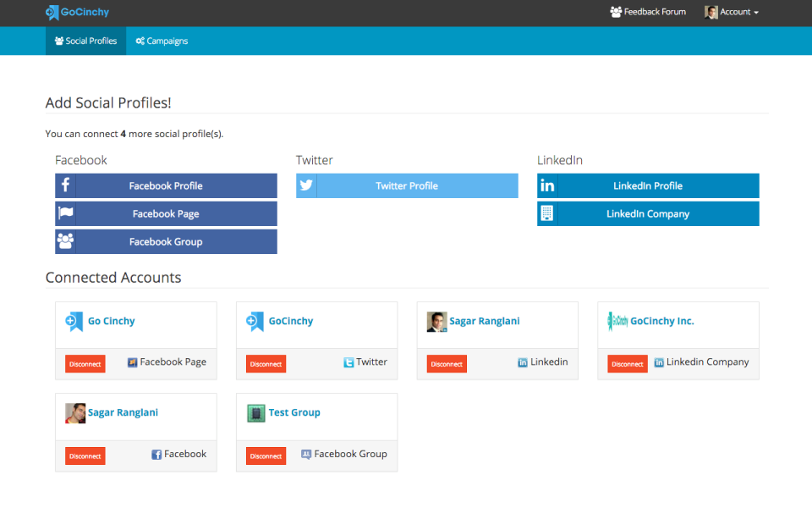Click the Feedback Forum people icon
Viewport: 812px width, 508px height.
tap(616, 12)
